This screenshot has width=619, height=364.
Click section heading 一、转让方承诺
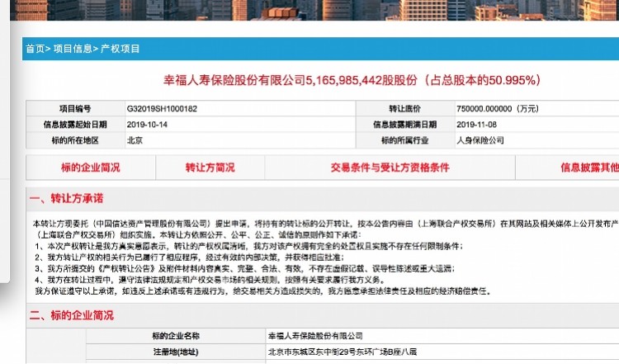[66, 198]
